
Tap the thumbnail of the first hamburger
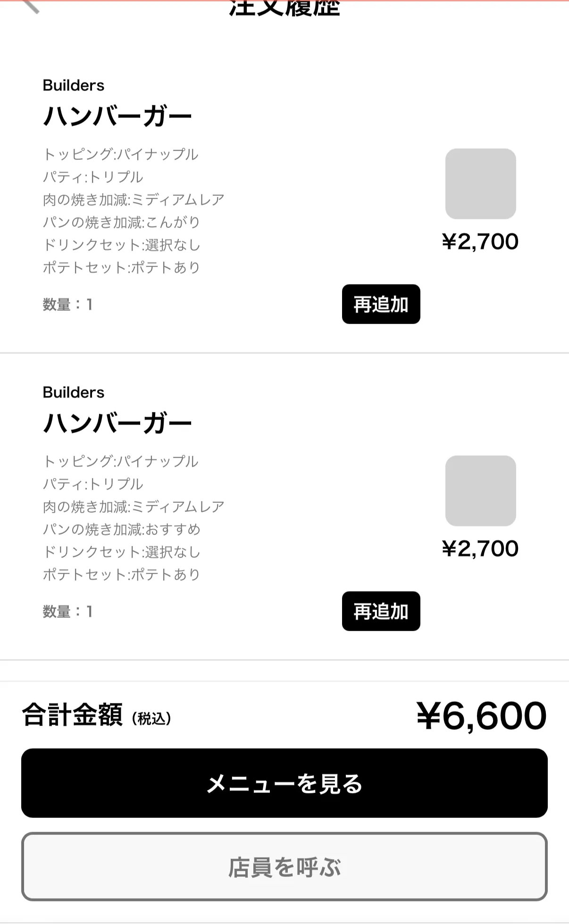[x=480, y=183]
